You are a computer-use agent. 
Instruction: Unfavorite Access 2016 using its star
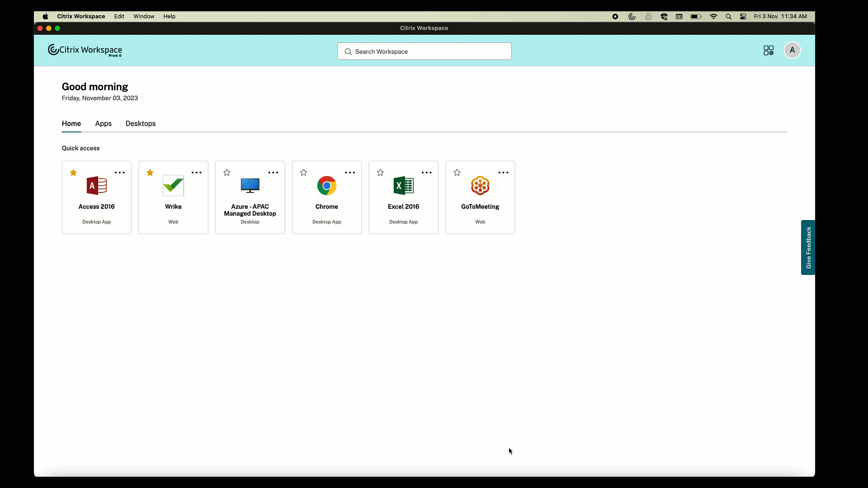click(73, 173)
